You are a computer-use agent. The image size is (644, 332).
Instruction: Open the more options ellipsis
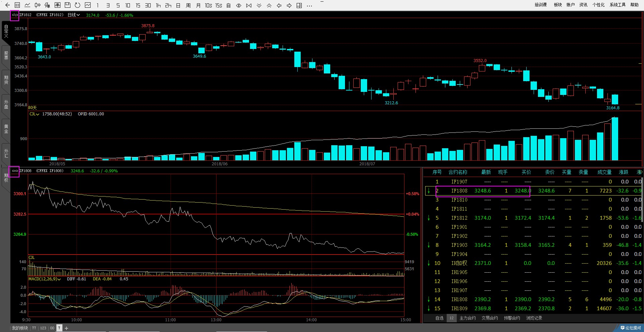[x=309, y=6]
